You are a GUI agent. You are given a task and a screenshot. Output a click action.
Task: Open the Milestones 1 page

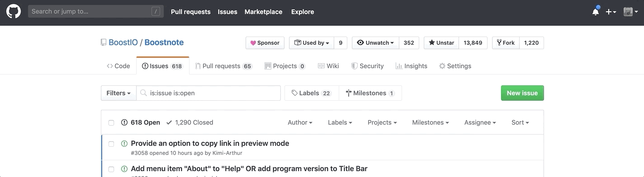coord(370,93)
